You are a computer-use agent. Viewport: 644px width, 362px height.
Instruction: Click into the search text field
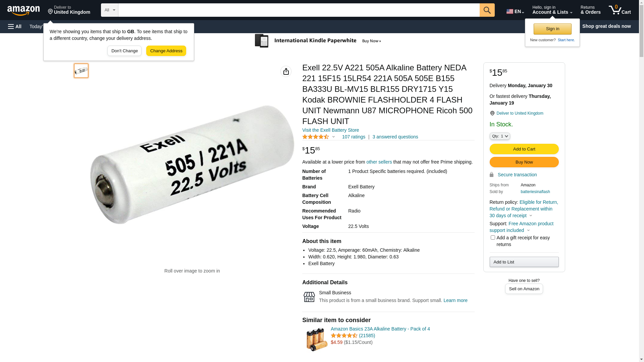tap(299, 10)
